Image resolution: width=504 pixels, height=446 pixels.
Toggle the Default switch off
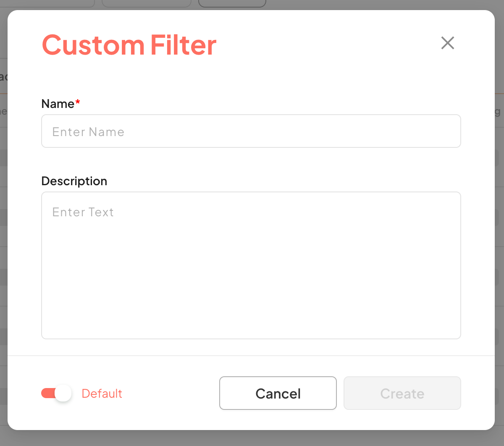coord(56,394)
